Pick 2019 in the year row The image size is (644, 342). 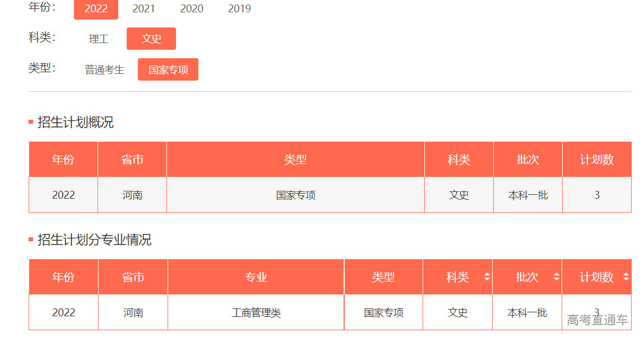239,9
